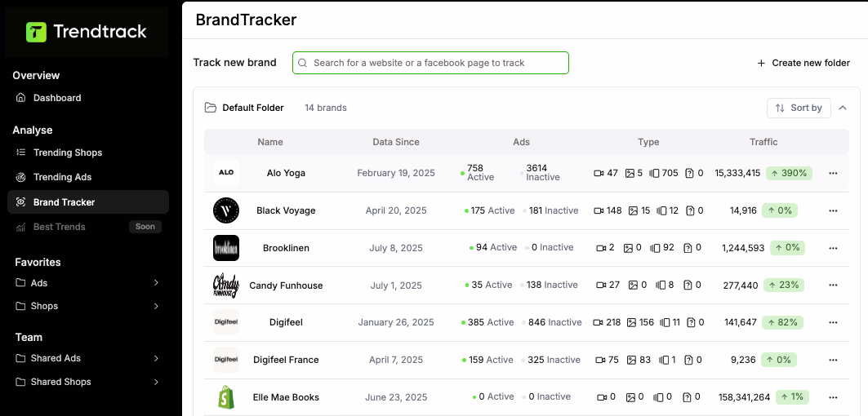868x416 pixels.
Task: Click the Candy Funhouse brand logo
Action: 226,285
